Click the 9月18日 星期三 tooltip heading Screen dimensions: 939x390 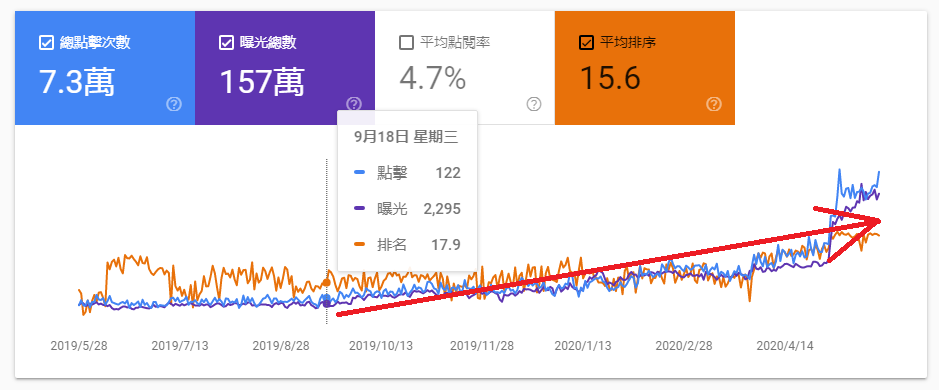[406, 137]
